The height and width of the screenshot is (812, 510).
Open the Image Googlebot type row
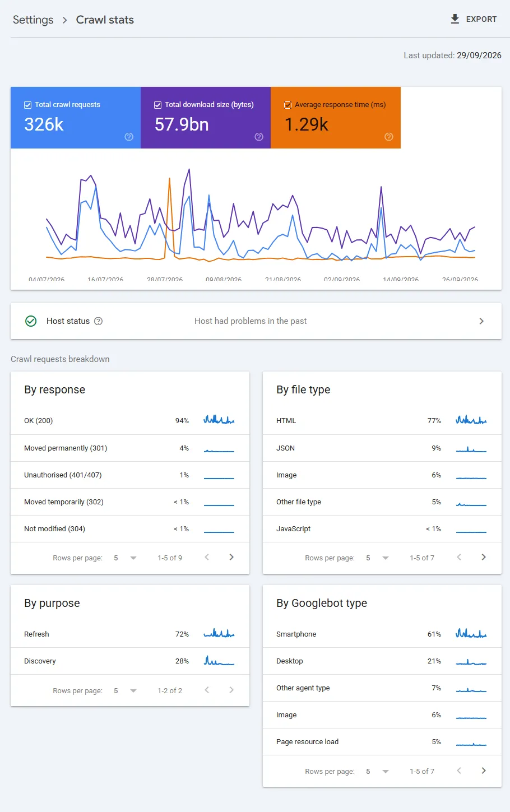tap(382, 714)
